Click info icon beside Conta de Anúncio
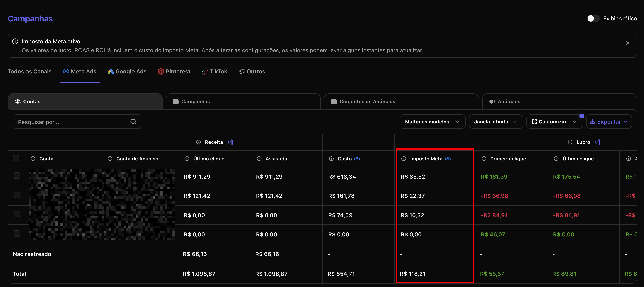The image size is (644, 287). click(x=110, y=159)
